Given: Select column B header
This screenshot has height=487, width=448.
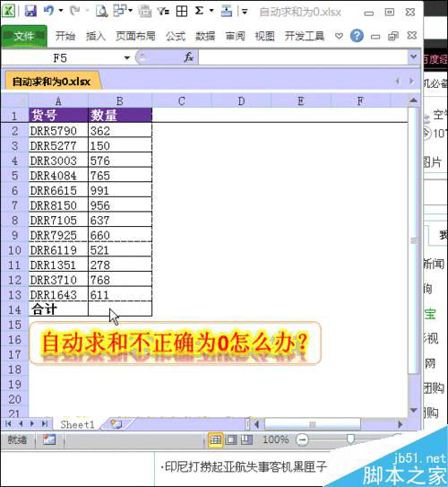Looking at the screenshot, I should tap(120, 101).
